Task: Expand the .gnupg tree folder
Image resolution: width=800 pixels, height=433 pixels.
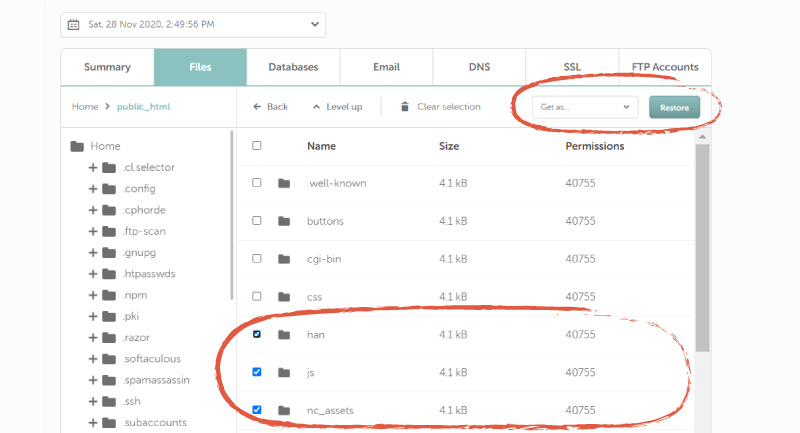Action: coord(93,252)
